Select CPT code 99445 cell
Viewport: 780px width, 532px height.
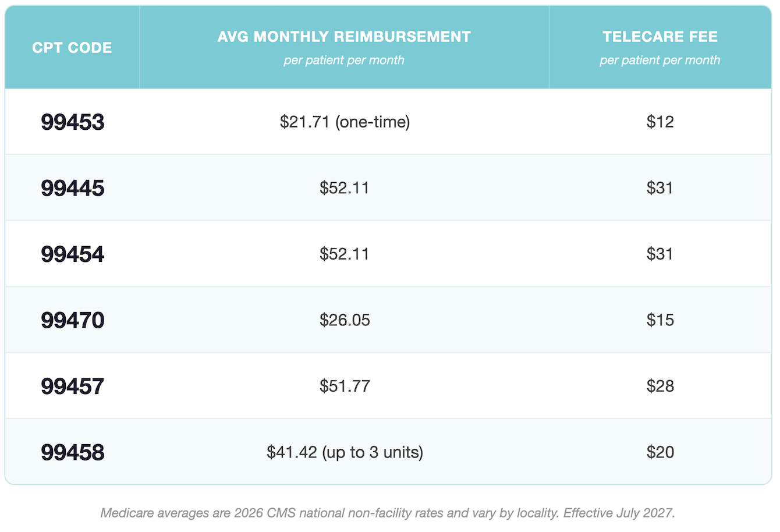[73, 188]
